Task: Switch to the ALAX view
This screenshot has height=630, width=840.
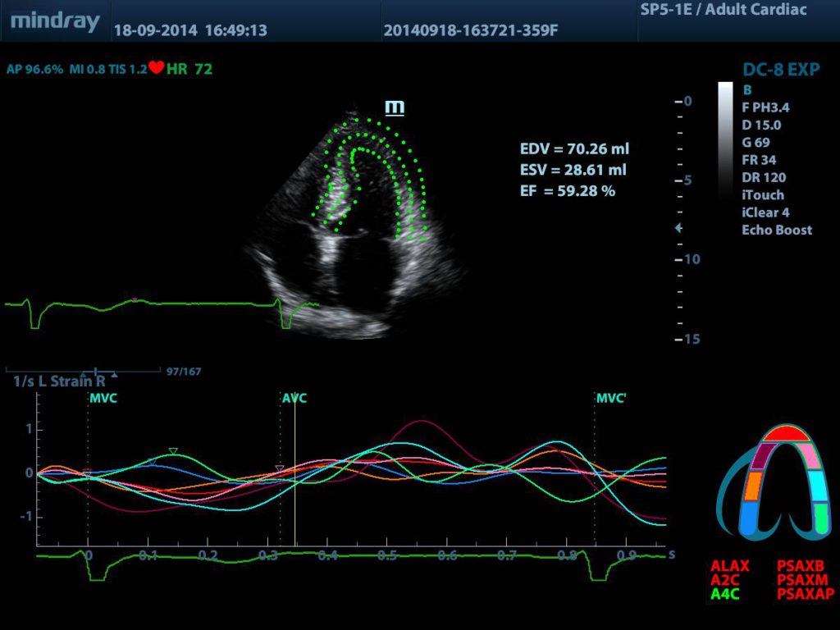Action: [x=729, y=567]
